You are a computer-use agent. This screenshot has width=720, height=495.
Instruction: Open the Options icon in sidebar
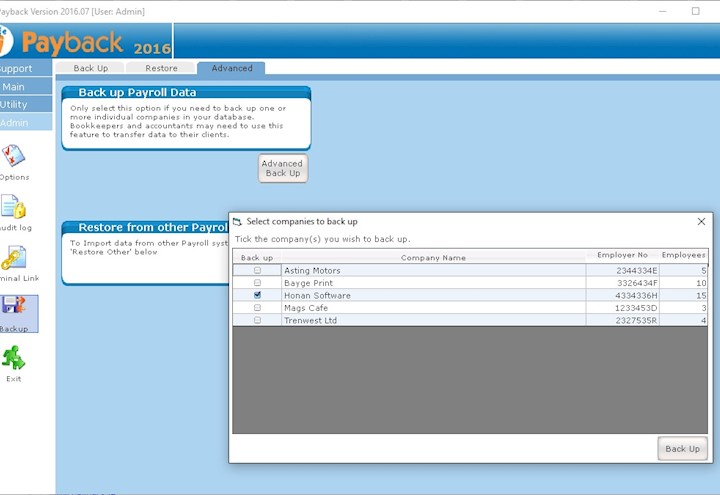14,157
